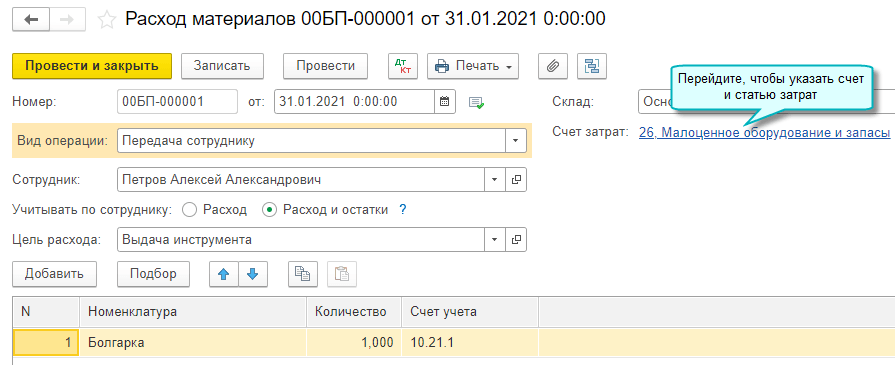895x365 pixels.
Task: Add document to favorites with star icon
Action: (x=106, y=20)
